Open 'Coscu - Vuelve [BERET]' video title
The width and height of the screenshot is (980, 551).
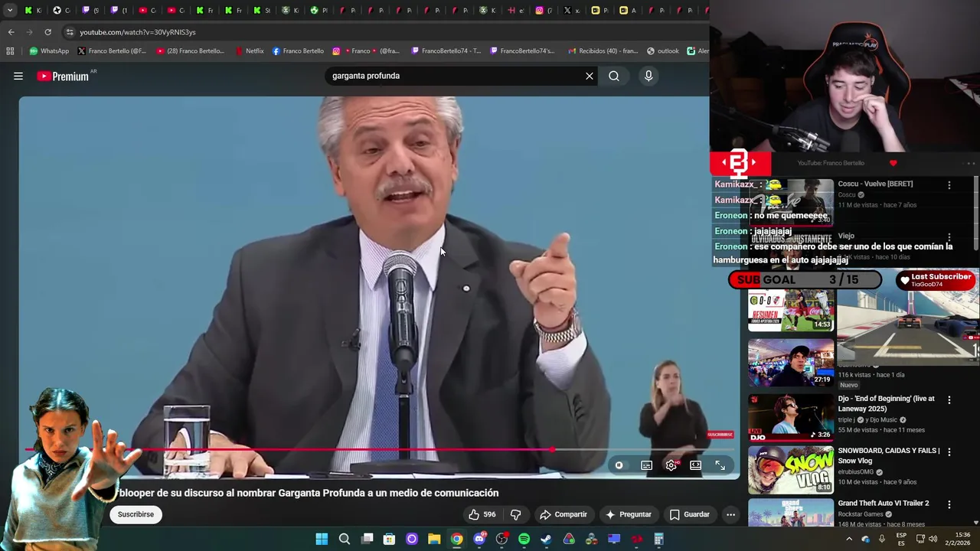pos(875,184)
